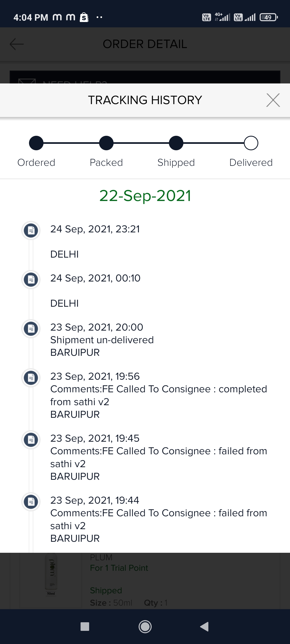This screenshot has height=644, width=290.
Task: Tap document icon for 19:45 failed call entry
Action: (x=31, y=440)
